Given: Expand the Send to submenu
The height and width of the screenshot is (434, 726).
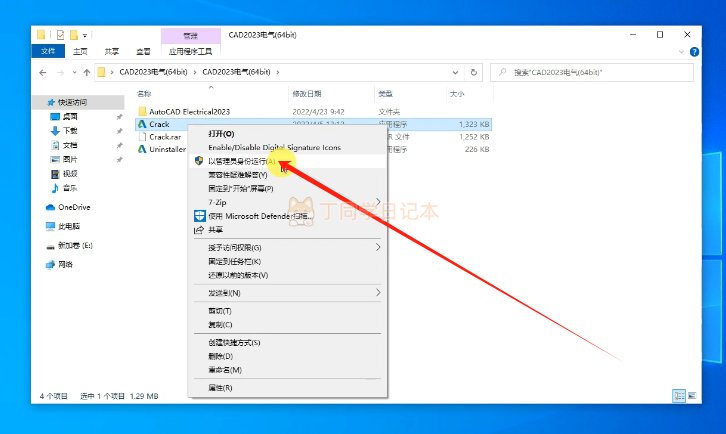Looking at the screenshot, I should click(x=378, y=293).
